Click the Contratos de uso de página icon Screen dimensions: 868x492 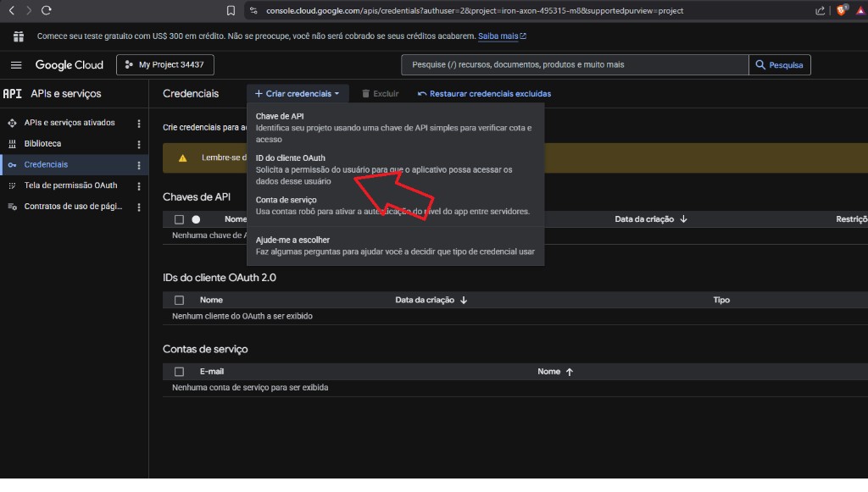click(x=12, y=207)
